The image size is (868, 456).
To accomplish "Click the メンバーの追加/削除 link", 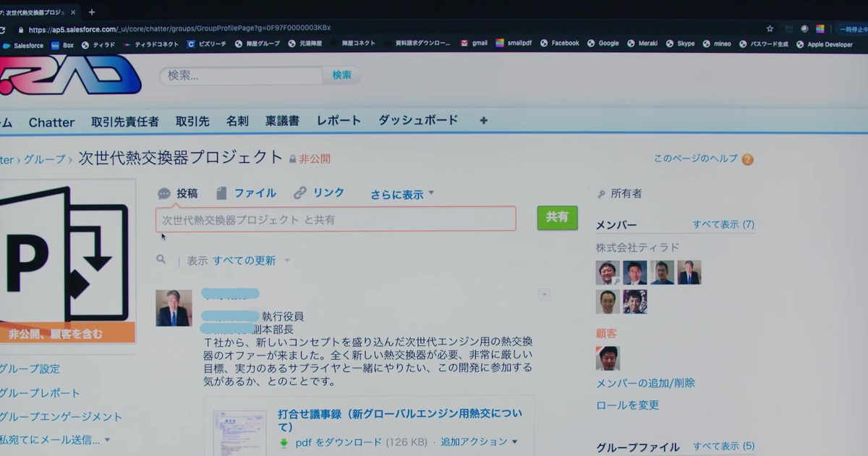I will click(x=645, y=383).
